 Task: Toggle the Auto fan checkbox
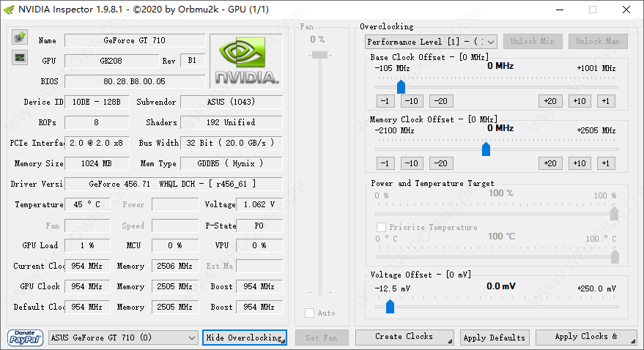tap(310, 313)
